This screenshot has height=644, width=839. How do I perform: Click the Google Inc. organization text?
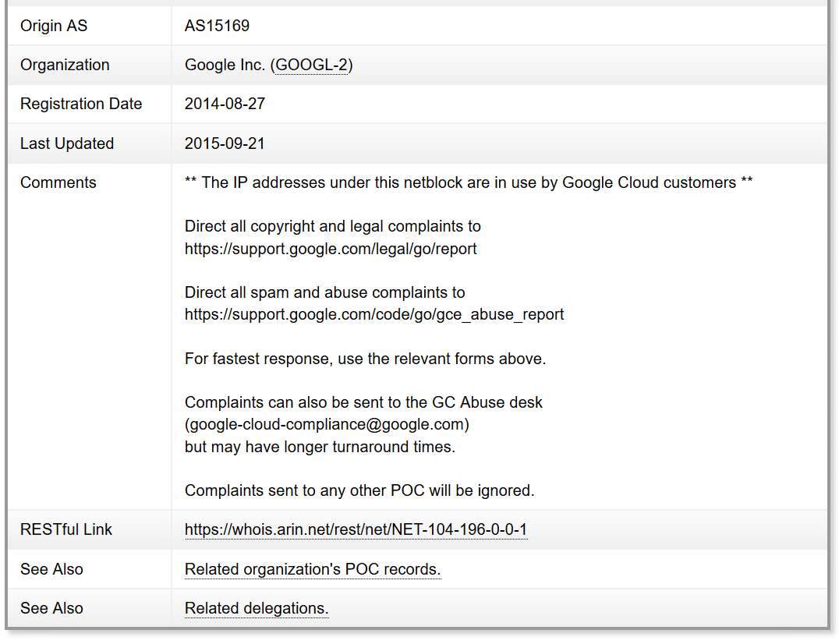225,65
